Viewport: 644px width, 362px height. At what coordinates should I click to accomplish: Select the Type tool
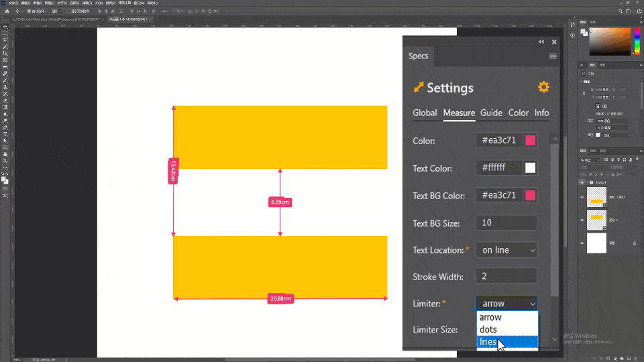(x=5, y=134)
